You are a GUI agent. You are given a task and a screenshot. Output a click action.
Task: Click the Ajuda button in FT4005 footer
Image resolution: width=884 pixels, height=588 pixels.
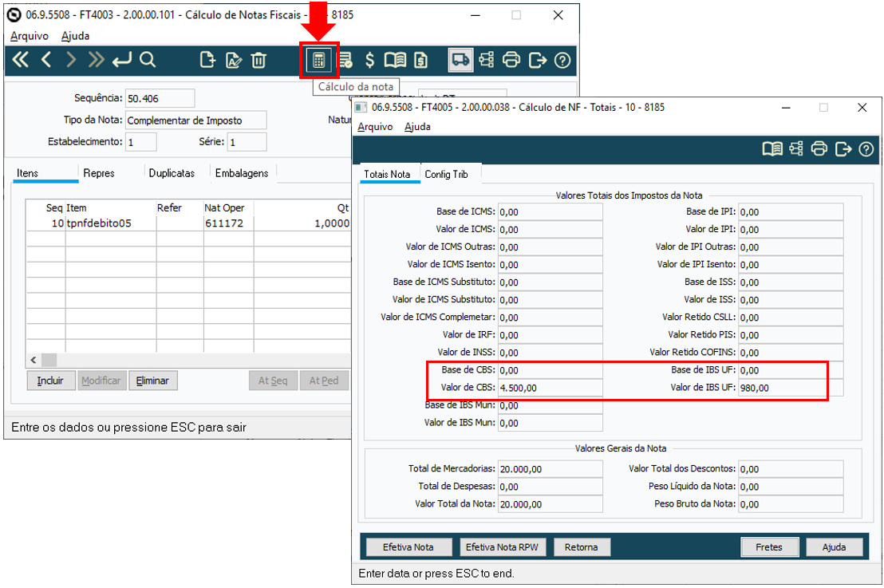834,547
